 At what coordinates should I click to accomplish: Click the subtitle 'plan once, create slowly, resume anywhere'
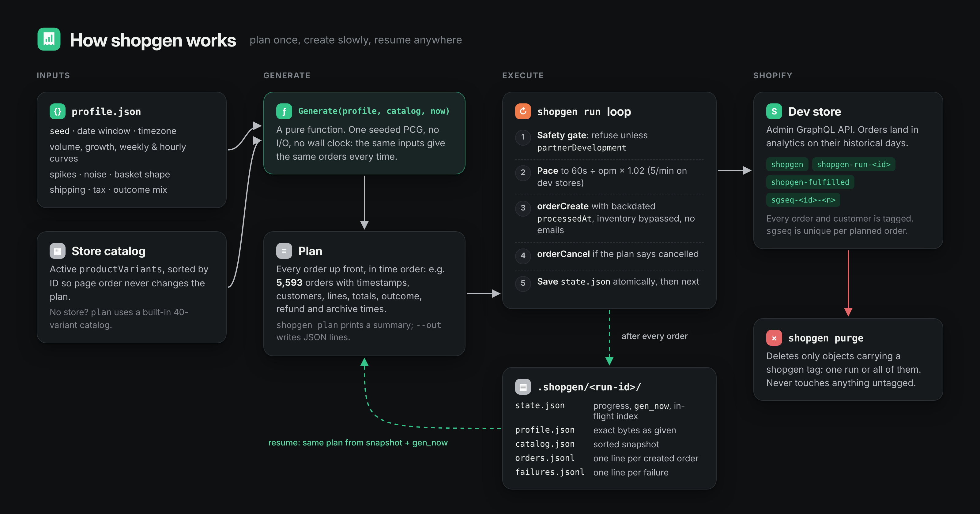coord(356,40)
